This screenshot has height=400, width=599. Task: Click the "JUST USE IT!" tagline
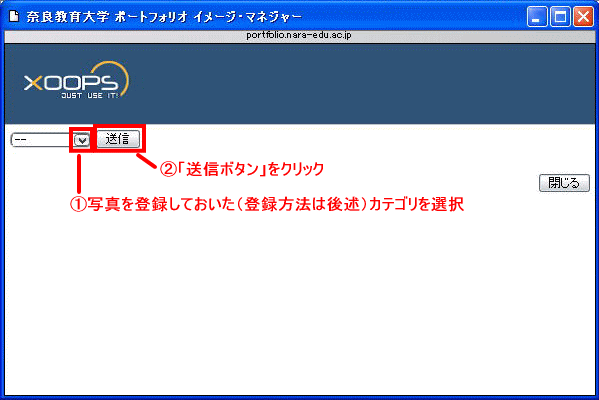[90, 96]
